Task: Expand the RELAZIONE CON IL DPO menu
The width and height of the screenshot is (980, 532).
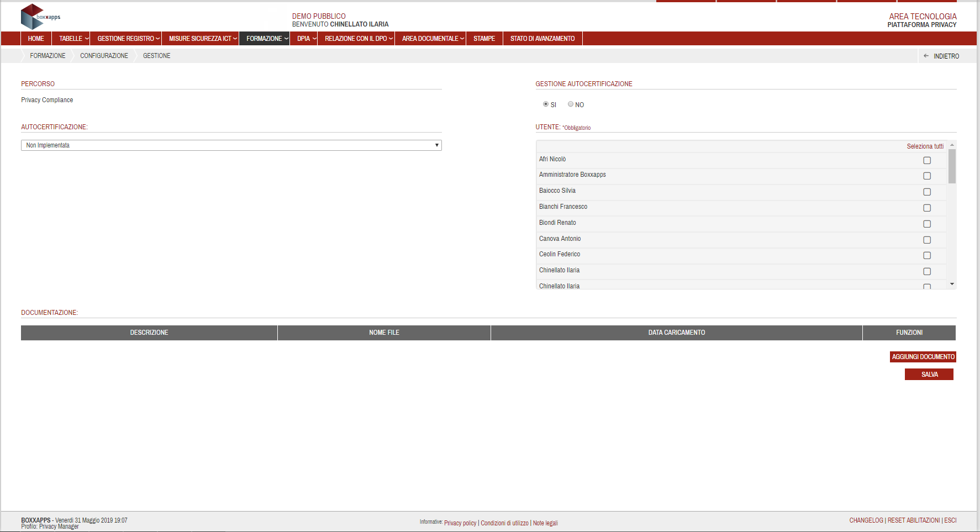Action: (x=356, y=39)
